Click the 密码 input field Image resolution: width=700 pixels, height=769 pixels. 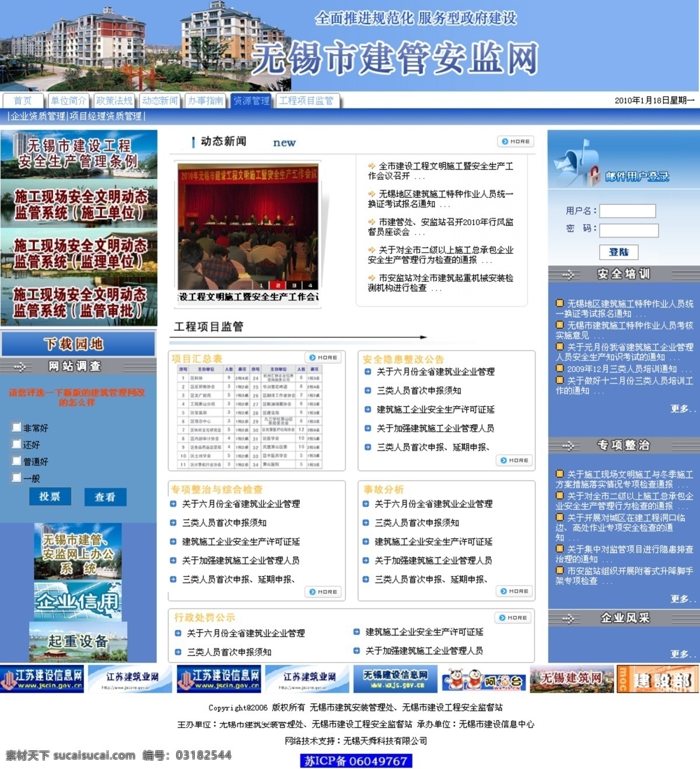pyautogui.click(x=629, y=230)
